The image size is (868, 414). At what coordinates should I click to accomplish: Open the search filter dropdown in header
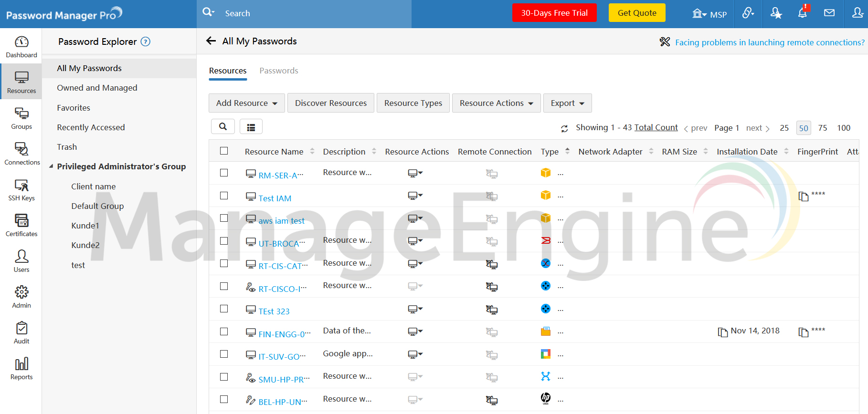tap(209, 12)
